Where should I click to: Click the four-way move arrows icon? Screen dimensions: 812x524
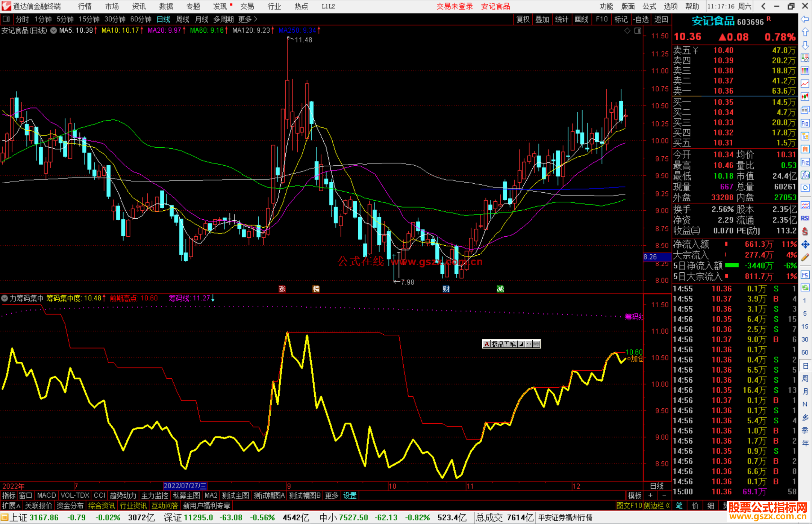(x=805, y=245)
